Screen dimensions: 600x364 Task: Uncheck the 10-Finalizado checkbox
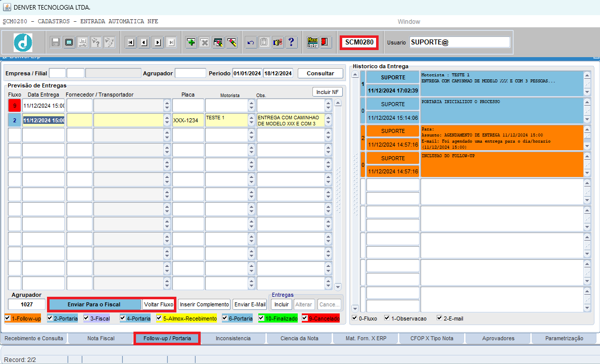pyautogui.click(x=261, y=318)
